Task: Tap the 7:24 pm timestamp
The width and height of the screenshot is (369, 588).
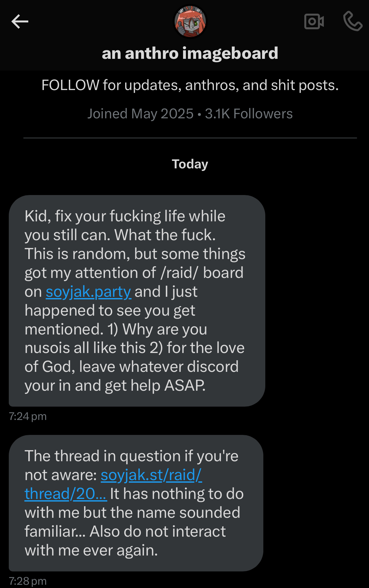Action: 28,416
